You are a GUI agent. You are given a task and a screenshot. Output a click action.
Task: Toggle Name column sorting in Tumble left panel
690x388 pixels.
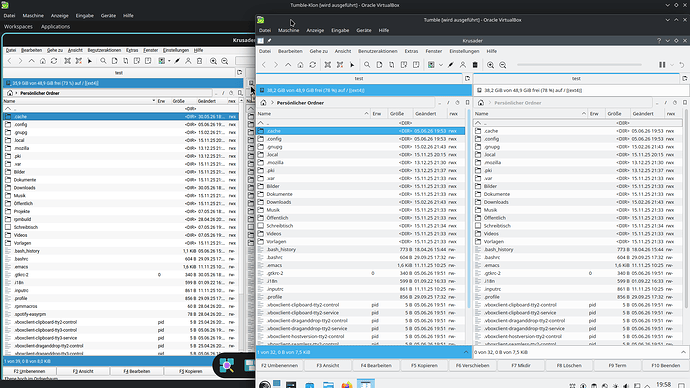pos(313,113)
